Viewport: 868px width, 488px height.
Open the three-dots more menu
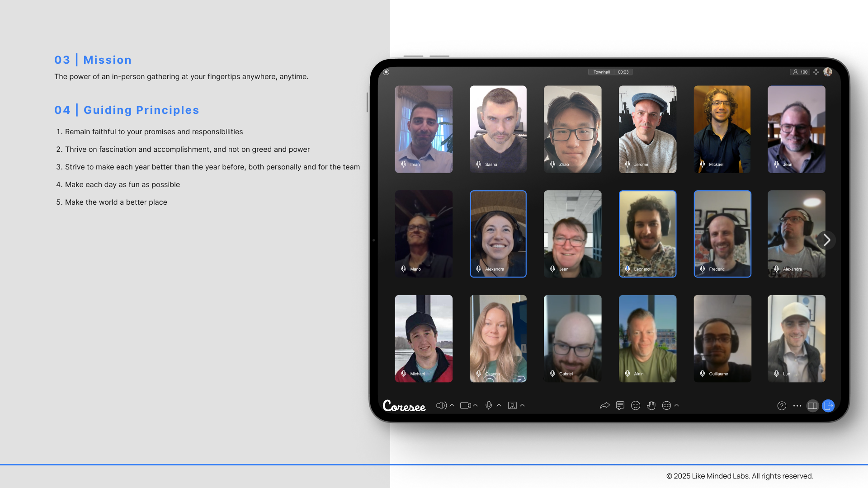(797, 406)
